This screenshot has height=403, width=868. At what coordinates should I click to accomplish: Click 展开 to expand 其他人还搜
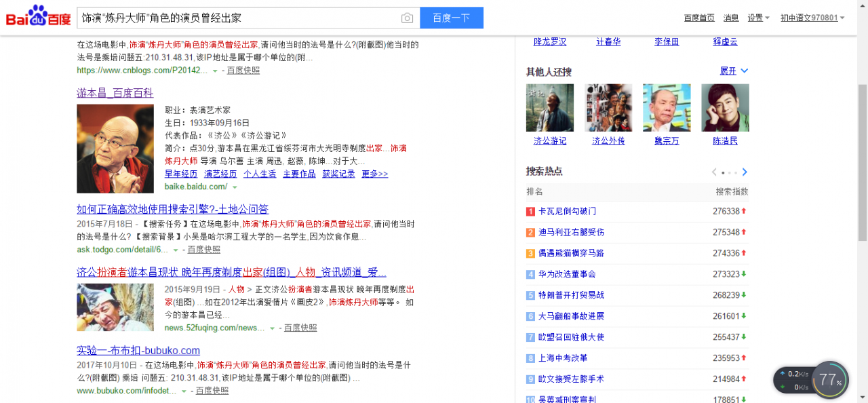point(734,71)
